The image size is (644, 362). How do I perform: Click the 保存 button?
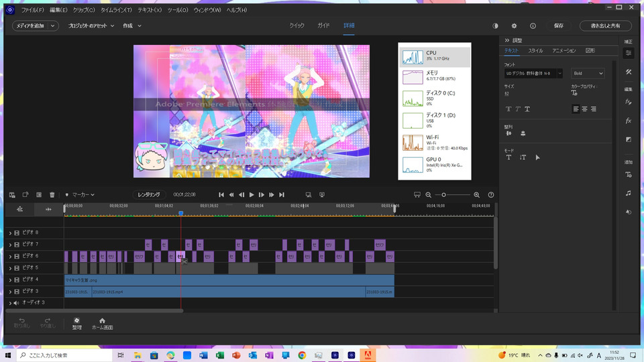(559, 25)
